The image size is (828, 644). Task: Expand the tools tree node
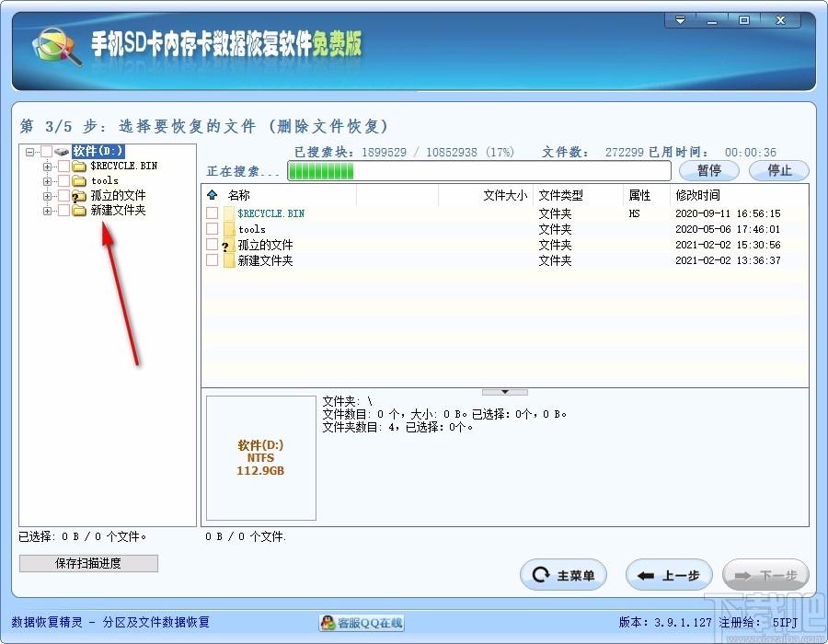click(47, 181)
